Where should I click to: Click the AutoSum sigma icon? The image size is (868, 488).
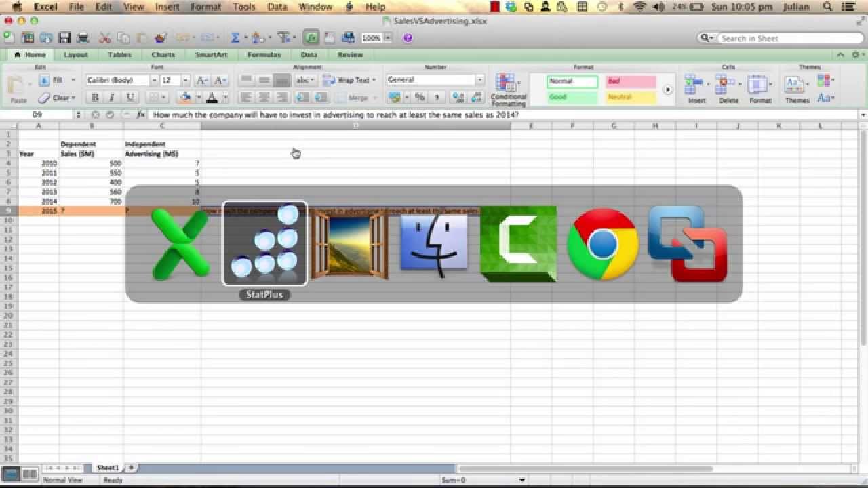235,38
